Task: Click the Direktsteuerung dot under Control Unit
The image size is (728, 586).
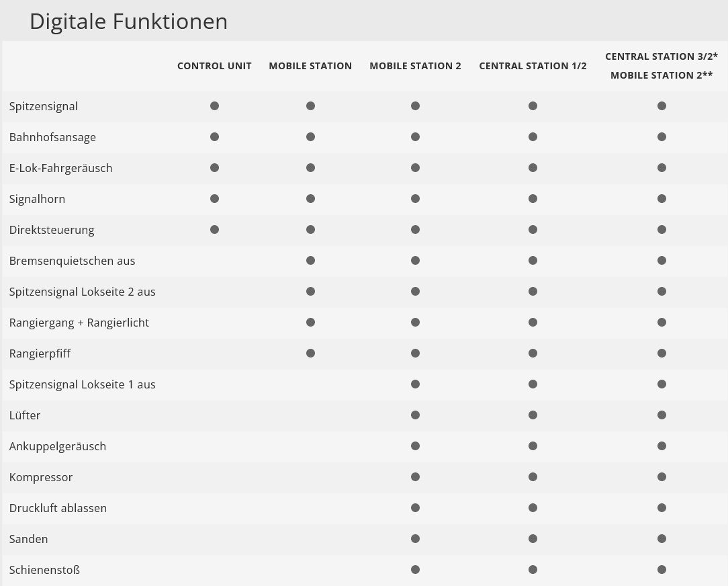Action: click(x=214, y=230)
